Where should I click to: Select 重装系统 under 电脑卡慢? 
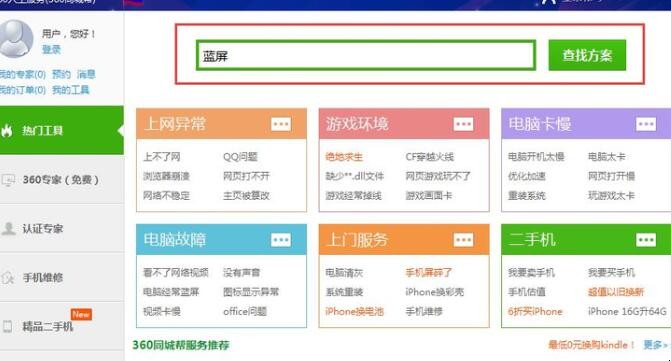[527, 196]
